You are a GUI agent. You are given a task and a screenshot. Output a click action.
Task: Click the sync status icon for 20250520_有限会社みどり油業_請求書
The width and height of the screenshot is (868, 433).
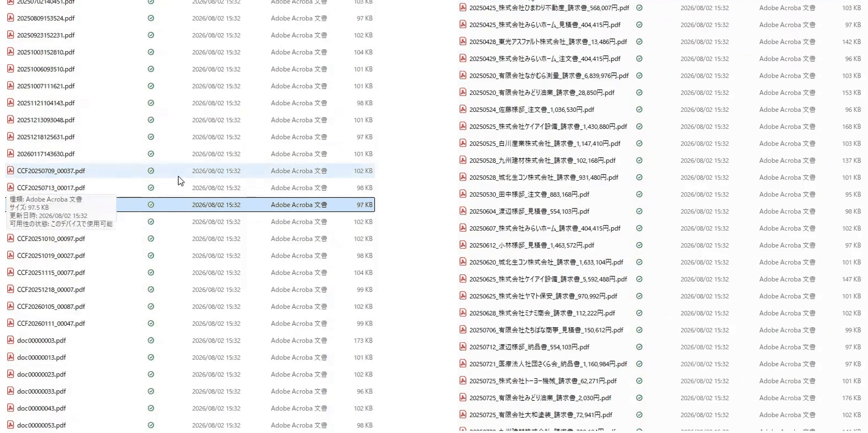click(x=639, y=93)
